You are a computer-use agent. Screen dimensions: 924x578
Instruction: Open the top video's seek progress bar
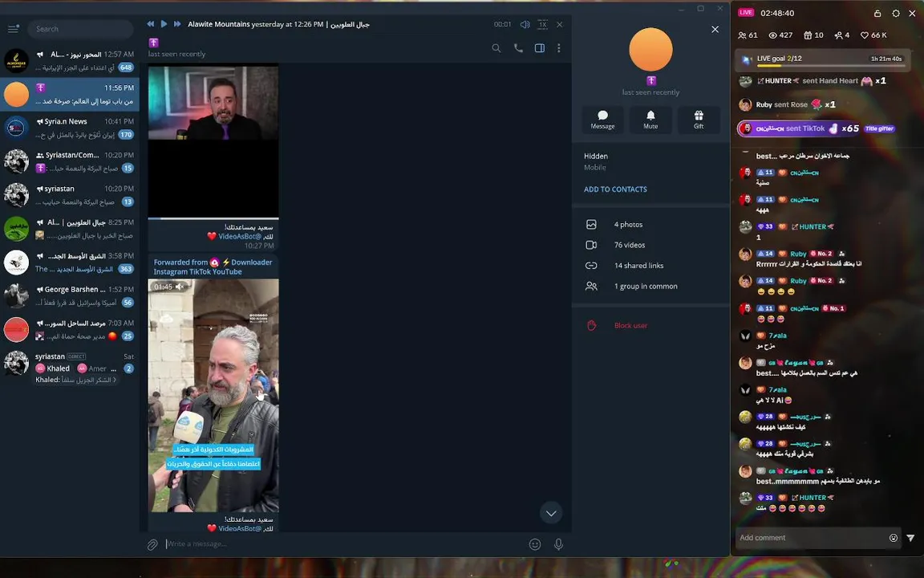coord(213,218)
